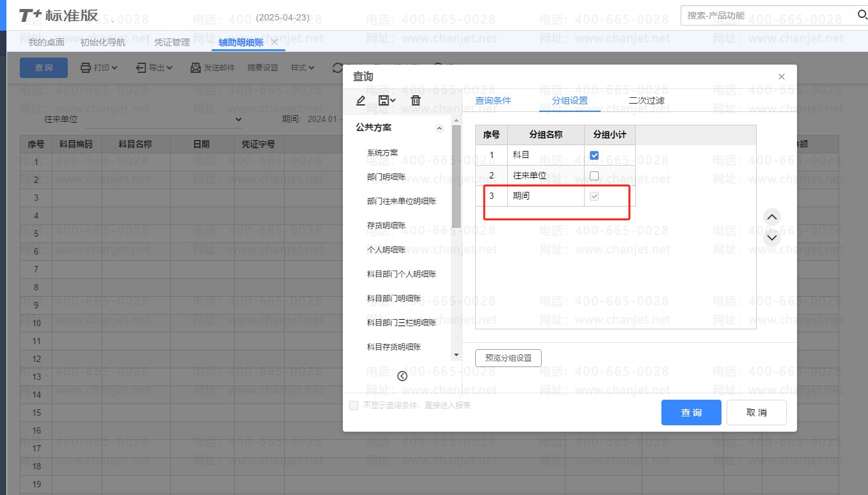Click the scheme list scrollbar thumb
868x495 pixels.
[x=456, y=177]
